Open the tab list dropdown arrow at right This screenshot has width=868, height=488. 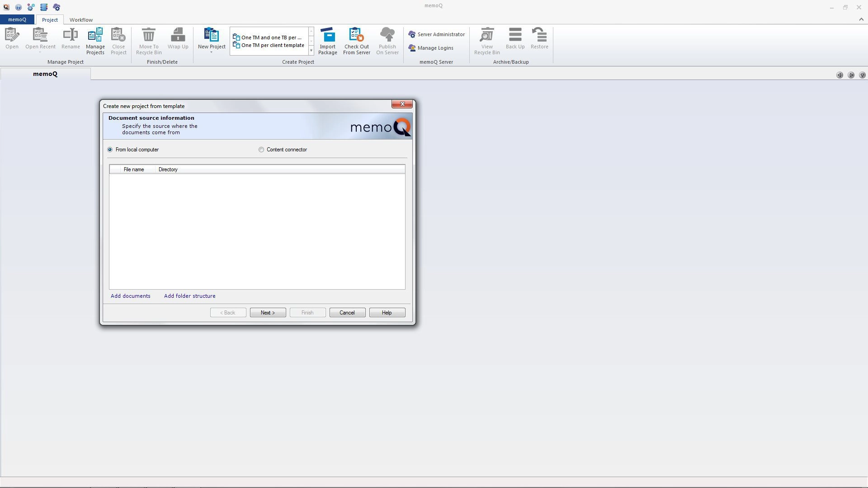coord(863,75)
